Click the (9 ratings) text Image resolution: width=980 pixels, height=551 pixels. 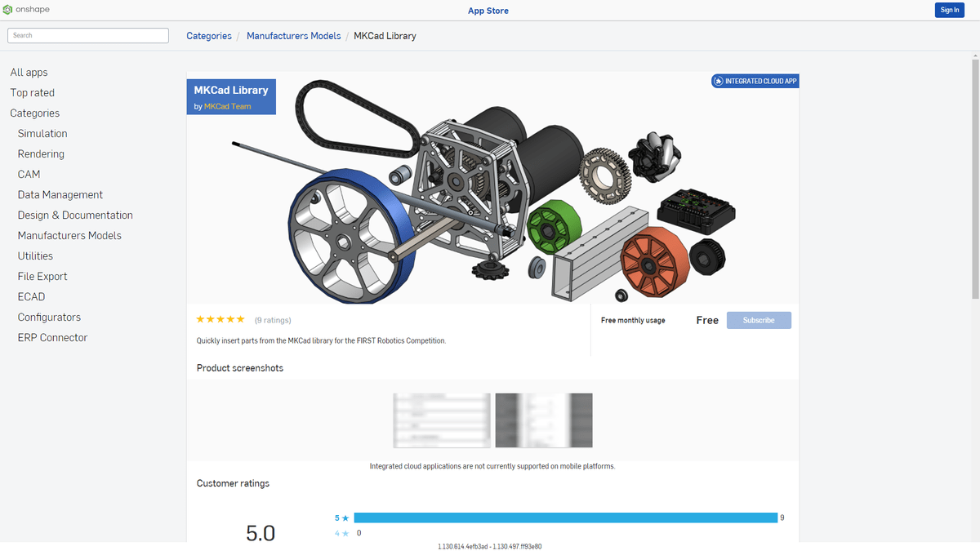pyautogui.click(x=273, y=320)
